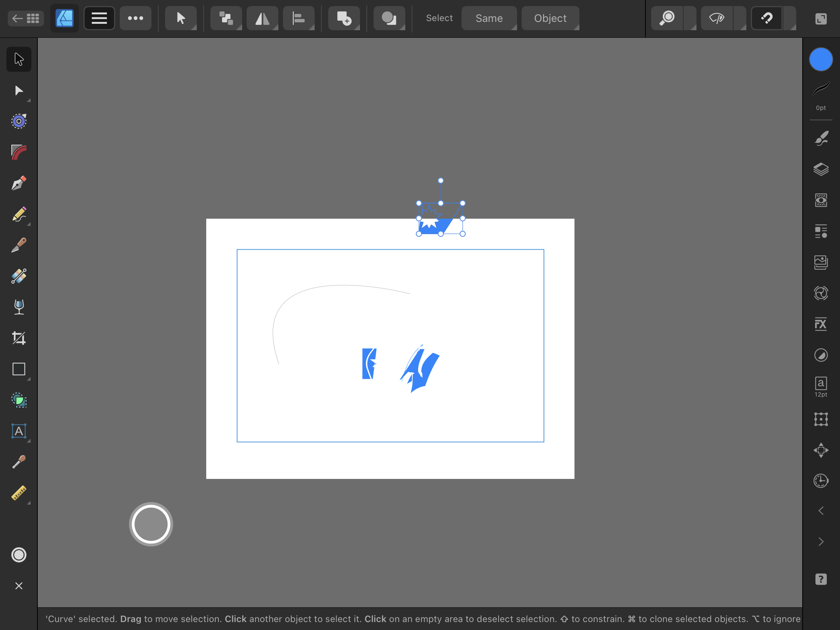Open the Symbols swirl panel
Image resolution: width=840 pixels, height=630 pixels.
coord(821,293)
